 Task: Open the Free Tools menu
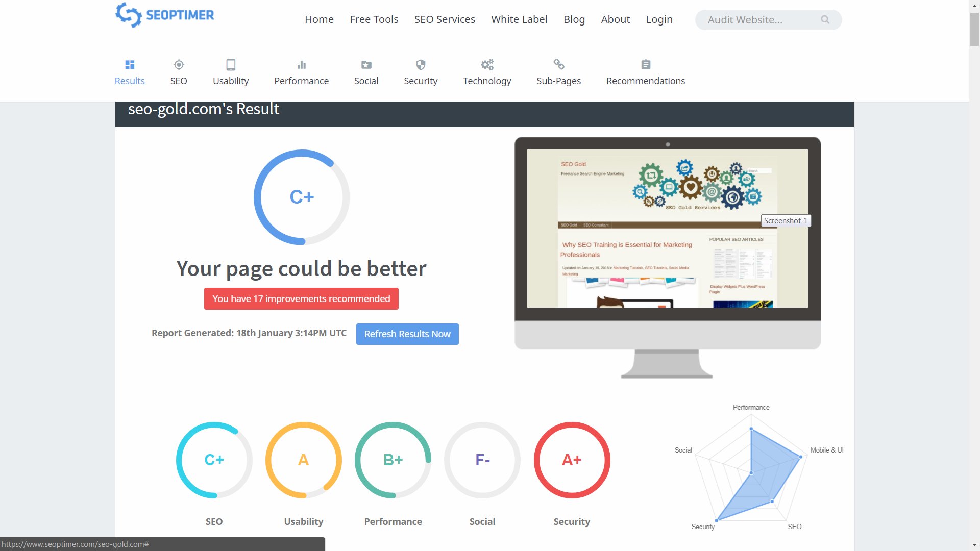point(374,19)
